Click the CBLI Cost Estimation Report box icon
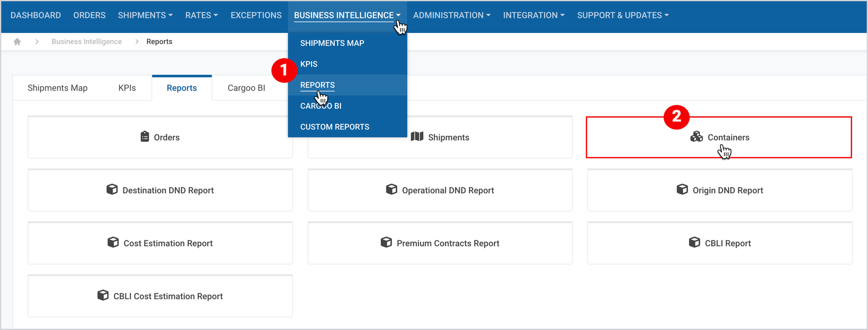The image size is (868, 330). pyautogui.click(x=103, y=295)
